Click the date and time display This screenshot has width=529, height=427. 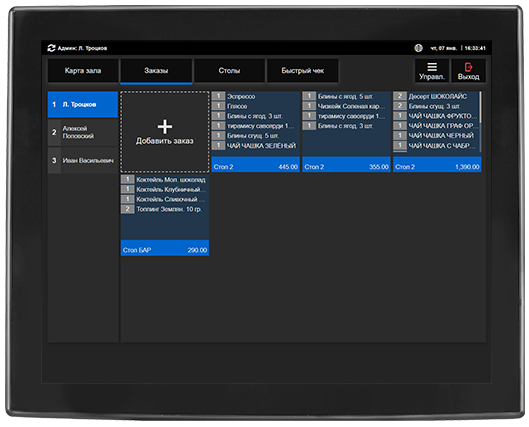pyautogui.click(x=458, y=48)
